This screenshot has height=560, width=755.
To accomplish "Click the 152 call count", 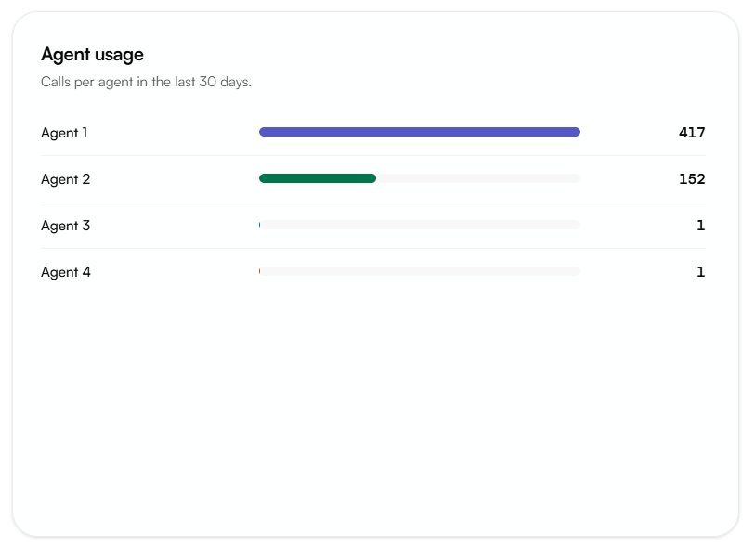I will click(692, 179).
